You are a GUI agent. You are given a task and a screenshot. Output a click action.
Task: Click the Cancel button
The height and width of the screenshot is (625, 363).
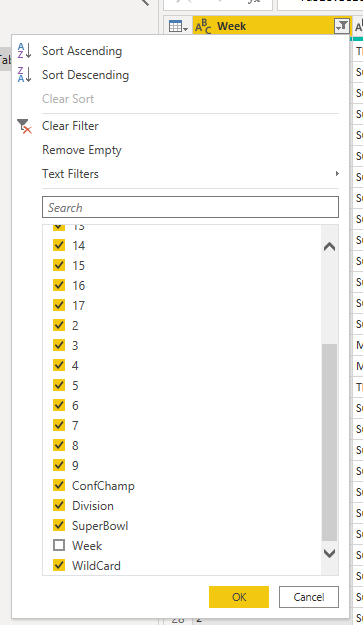(x=309, y=597)
